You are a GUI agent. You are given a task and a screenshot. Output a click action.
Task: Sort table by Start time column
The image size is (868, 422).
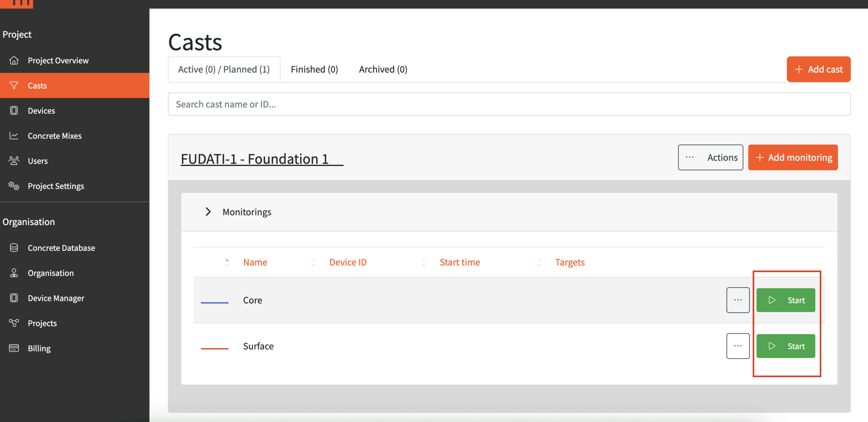tap(459, 262)
